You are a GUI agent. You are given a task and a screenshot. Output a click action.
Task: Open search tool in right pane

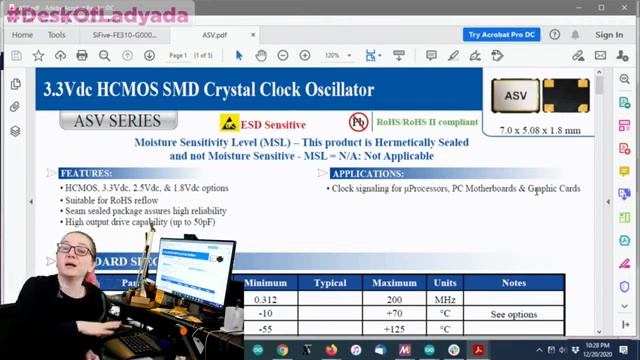pyautogui.click(x=624, y=79)
